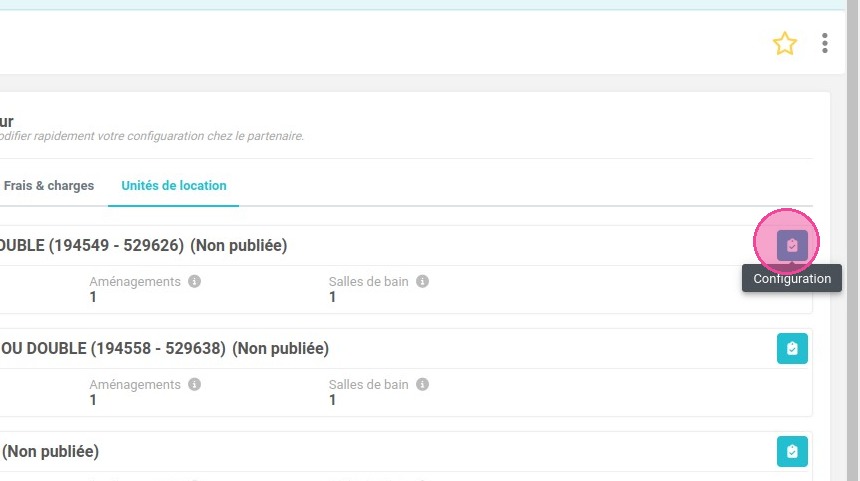
Task: Click the unit title with 194558 - 529638
Action: 164,348
